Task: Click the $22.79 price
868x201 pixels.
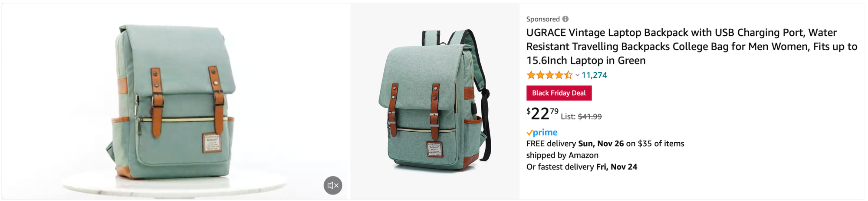Action: tap(542, 114)
